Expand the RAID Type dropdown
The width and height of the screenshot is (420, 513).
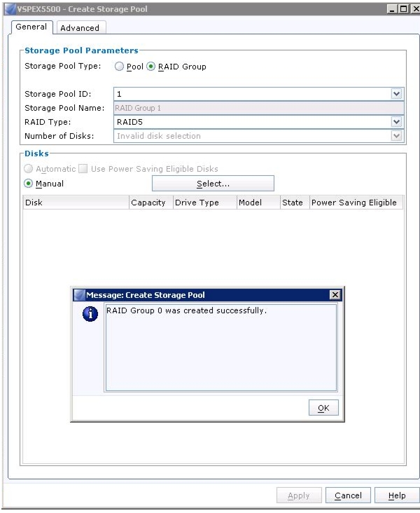tap(396, 122)
